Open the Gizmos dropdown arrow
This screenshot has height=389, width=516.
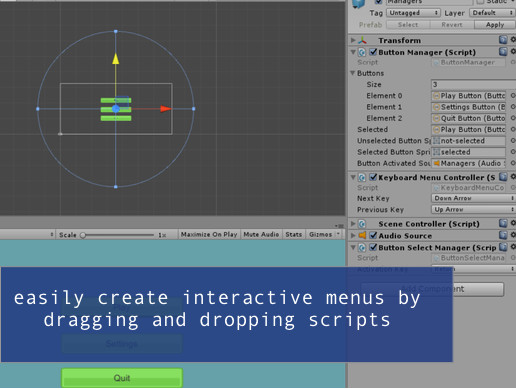(338, 234)
